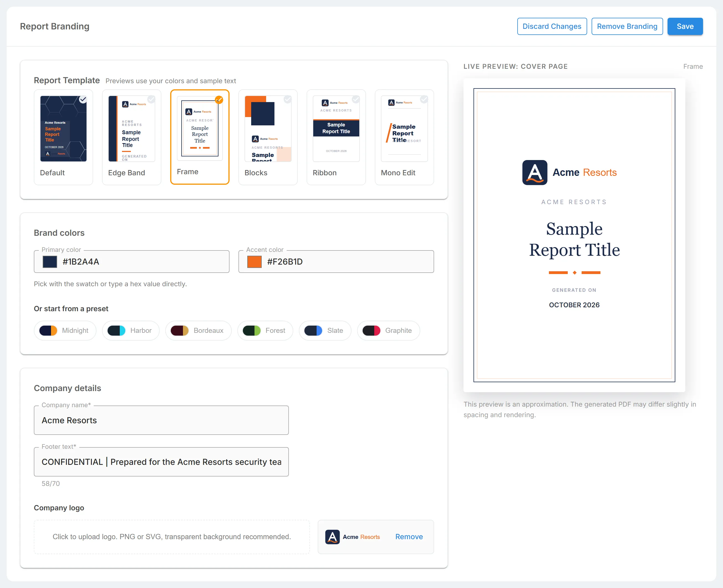Click the Acme logo icon in live preview

click(534, 173)
